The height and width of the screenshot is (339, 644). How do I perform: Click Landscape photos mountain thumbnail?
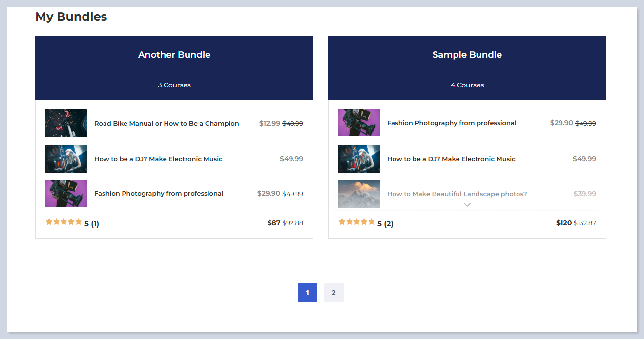coord(359,194)
